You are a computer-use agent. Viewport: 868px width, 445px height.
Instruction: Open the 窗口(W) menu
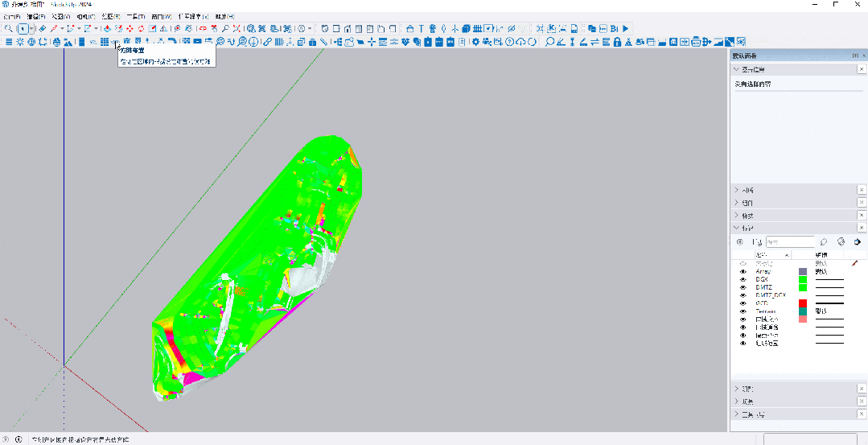(x=161, y=16)
